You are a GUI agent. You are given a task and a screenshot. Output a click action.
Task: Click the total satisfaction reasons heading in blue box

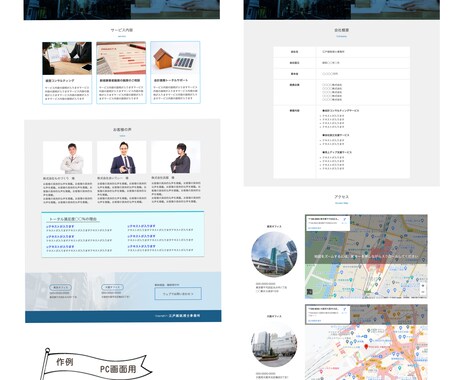[73, 219]
